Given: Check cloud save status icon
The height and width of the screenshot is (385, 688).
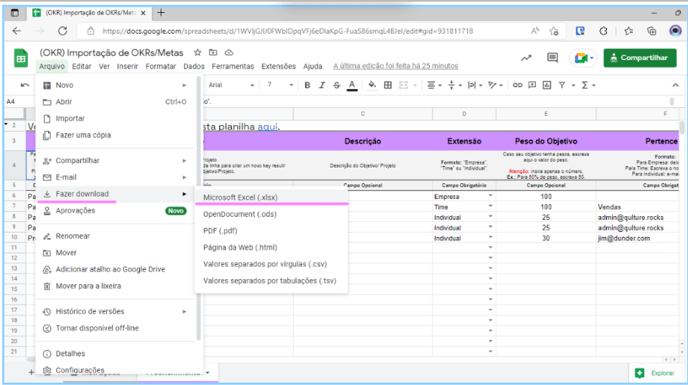Looking at the screenshot, I should point(229,53).
